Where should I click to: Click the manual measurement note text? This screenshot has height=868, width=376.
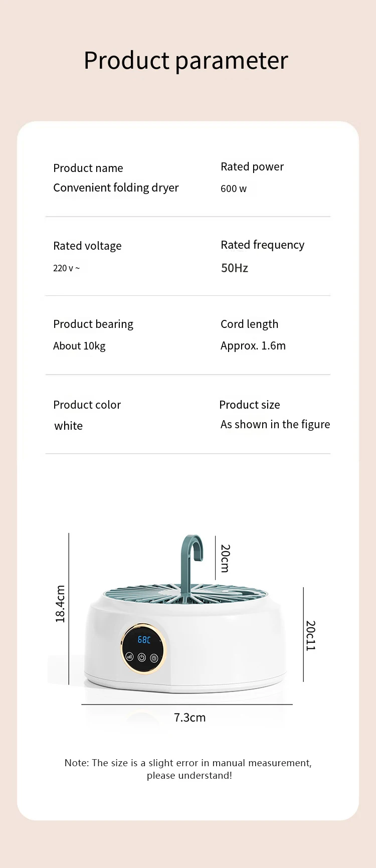coord(188,769)
